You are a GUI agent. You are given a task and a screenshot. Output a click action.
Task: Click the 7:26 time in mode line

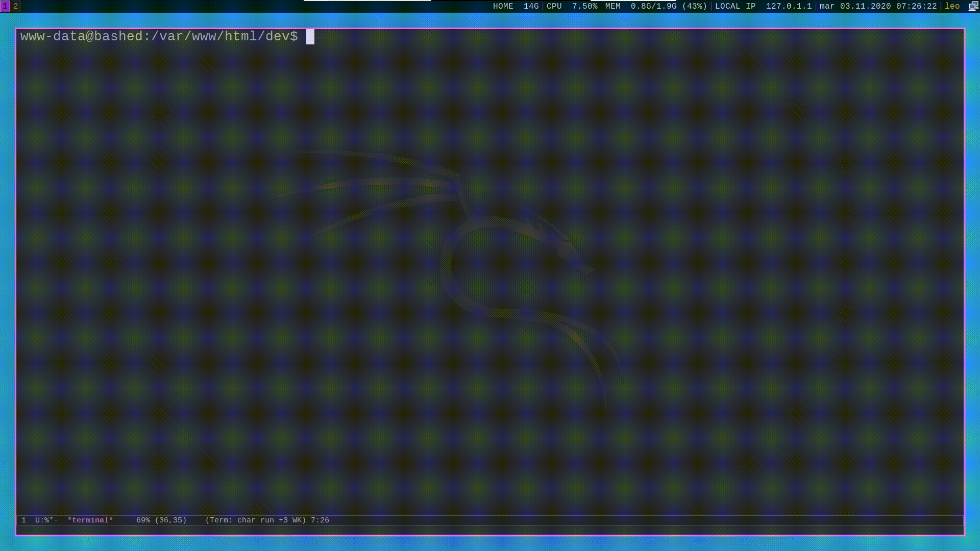coord(320,520)
